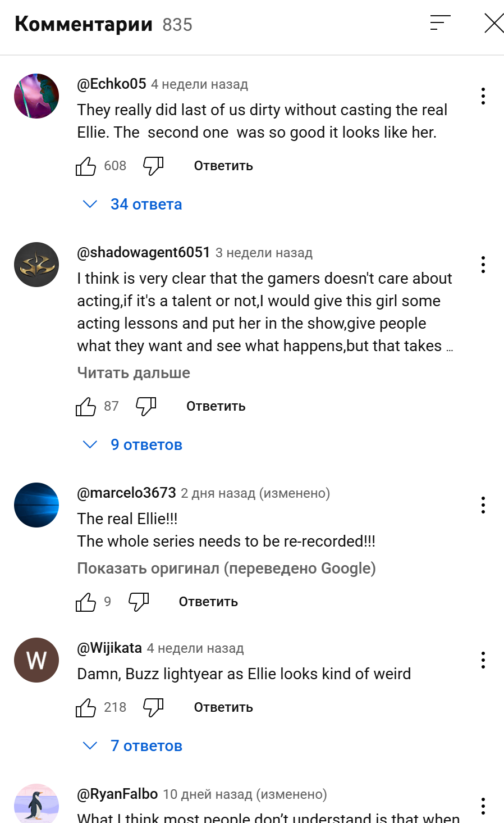Dislike the comment by @Echko05
Image resolution: width=504 pixels, height=823 pixels.
pyautogui.click(x=153, y=166)
